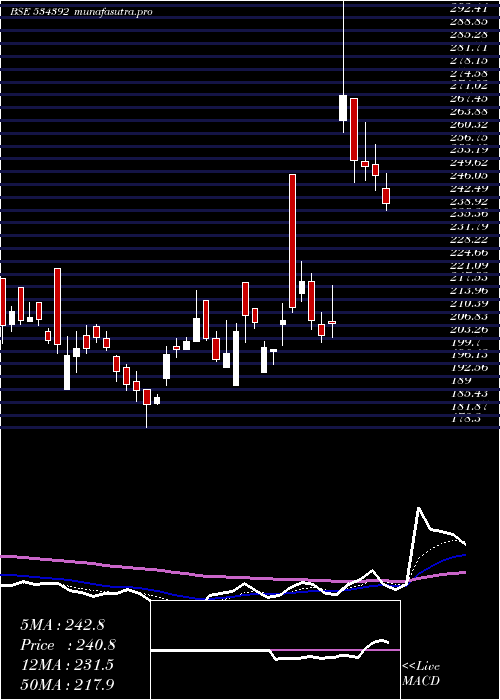Click the tallest red candlestick reaching 246

pyautogui.click(x=292, y=241)
